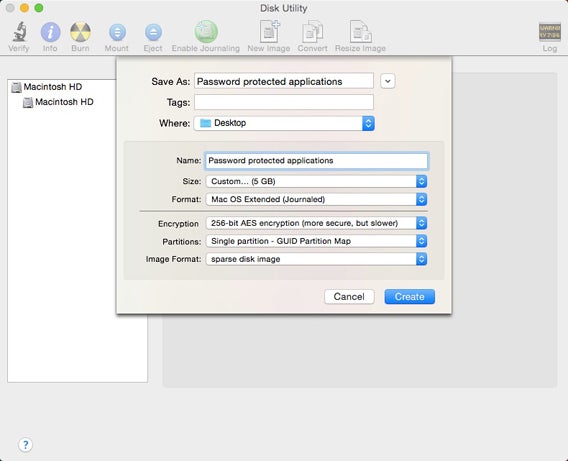Expand the save dialog with chevron button

388,81
